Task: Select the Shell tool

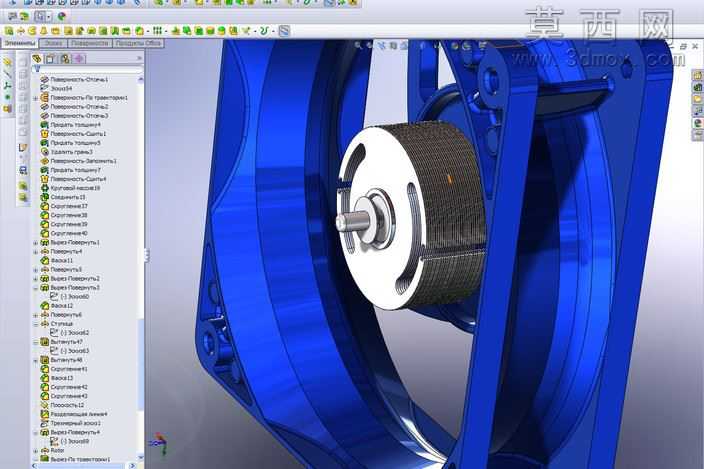Action: [x=198, y=31]
